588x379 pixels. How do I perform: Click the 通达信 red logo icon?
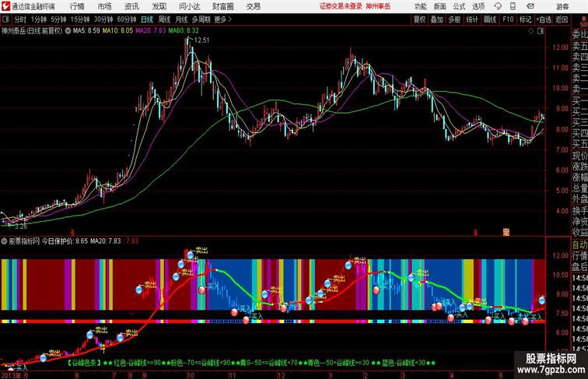5,6
